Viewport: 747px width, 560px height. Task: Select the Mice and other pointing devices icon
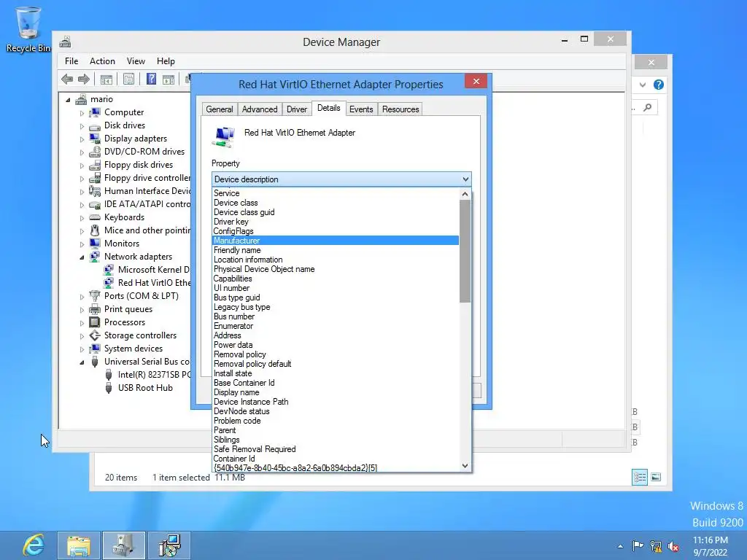95,230
